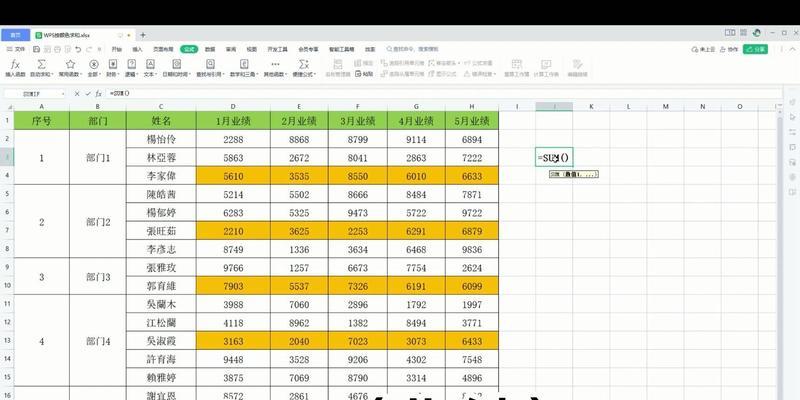
Task: Open the Math and Trig functions icon
Action: point(244,64)
